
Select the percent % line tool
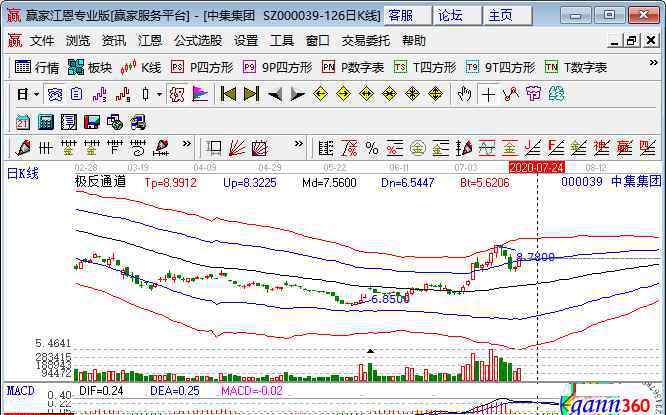[x=372, y=148]
